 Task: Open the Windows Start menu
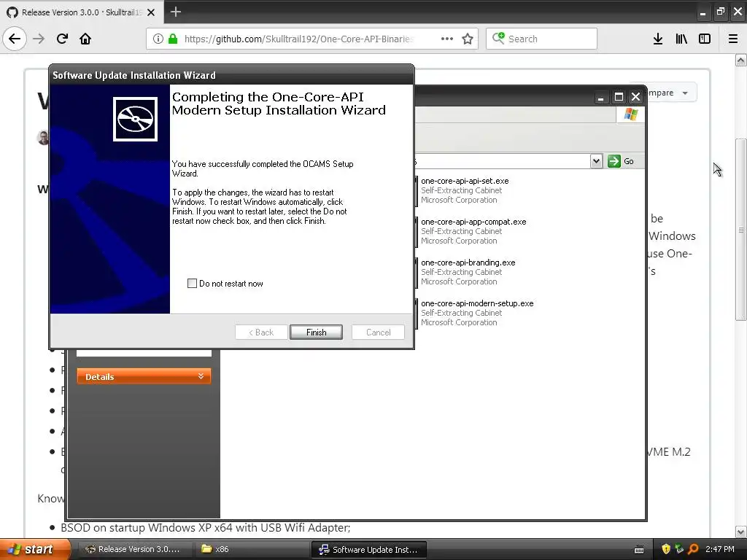[34, 549]
